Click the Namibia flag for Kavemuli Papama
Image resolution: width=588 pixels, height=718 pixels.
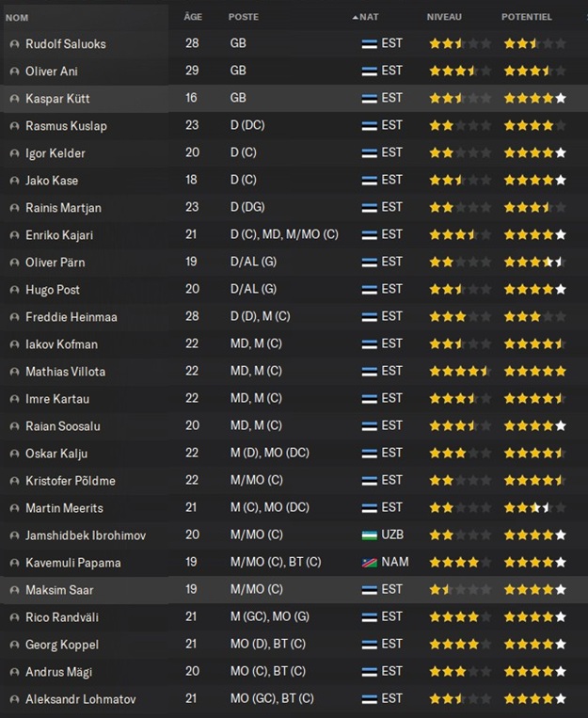tap(370, 563)
